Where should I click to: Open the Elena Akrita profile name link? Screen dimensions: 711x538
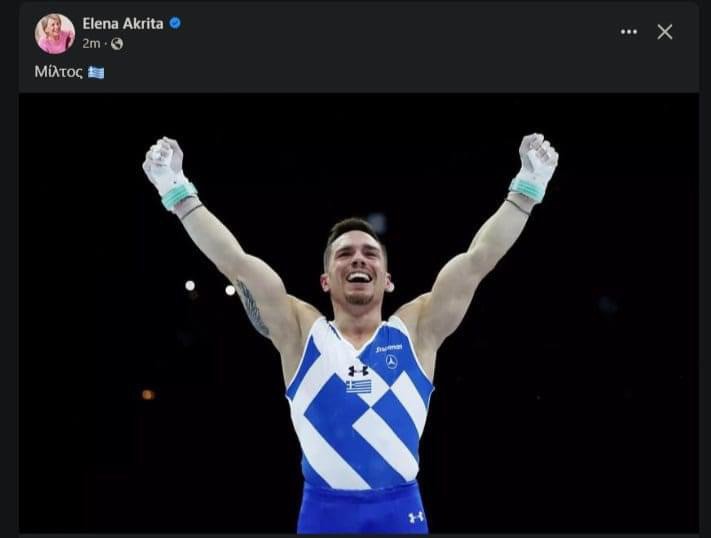(122, 23)
